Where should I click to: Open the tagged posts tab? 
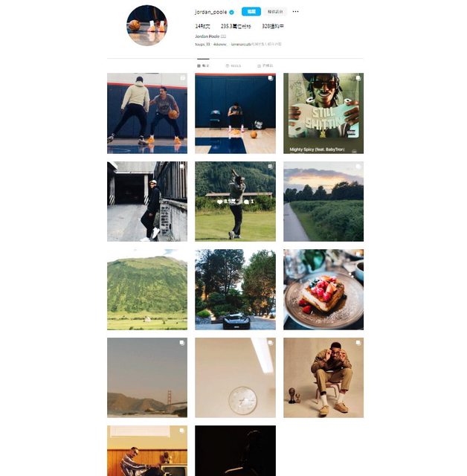click(x=265, y=65)
